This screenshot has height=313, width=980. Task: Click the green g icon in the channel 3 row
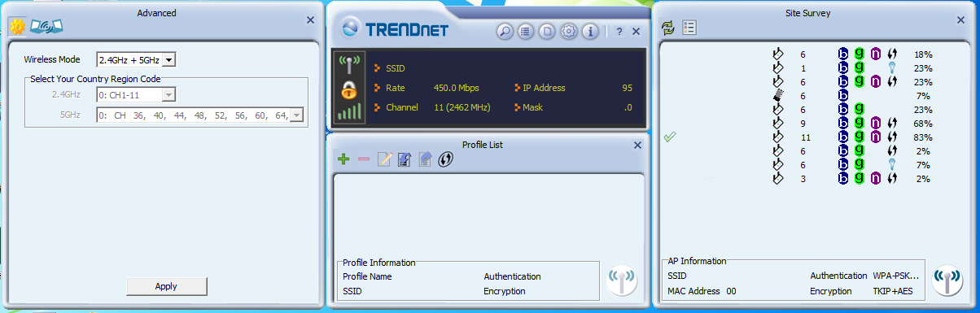[x=860, y=179]
